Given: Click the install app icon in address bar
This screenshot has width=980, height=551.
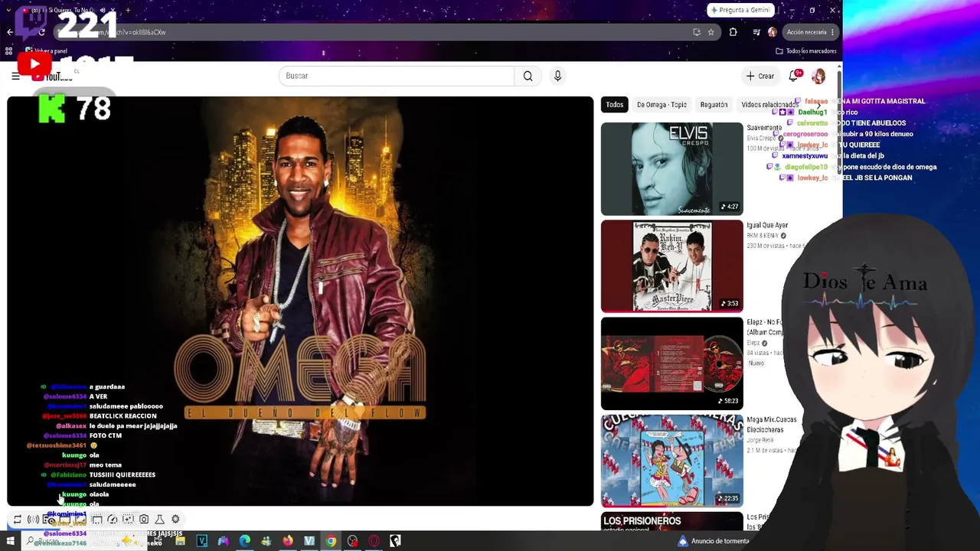Looking at the screenshot, I should click(x=696, y=32).
